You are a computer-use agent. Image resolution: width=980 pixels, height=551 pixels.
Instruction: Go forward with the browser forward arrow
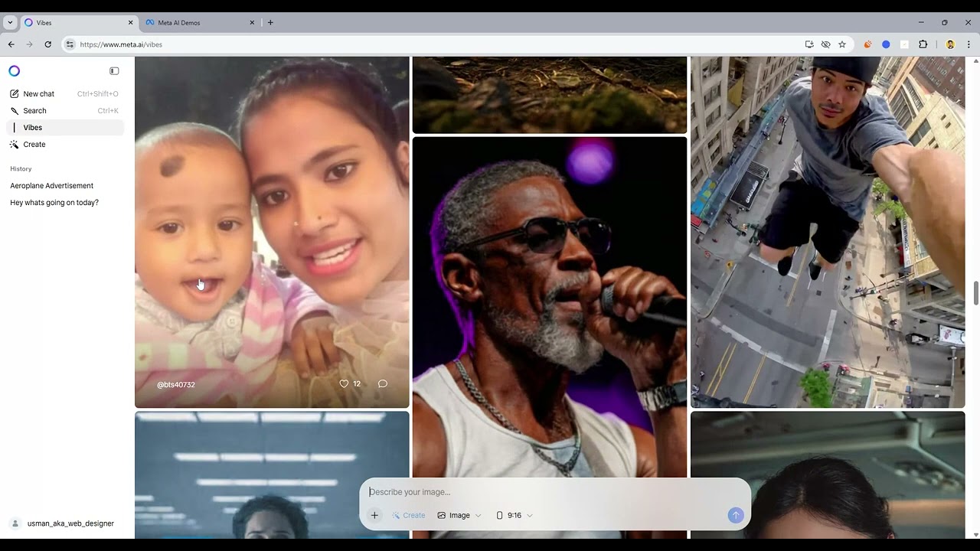click(30, 44)
